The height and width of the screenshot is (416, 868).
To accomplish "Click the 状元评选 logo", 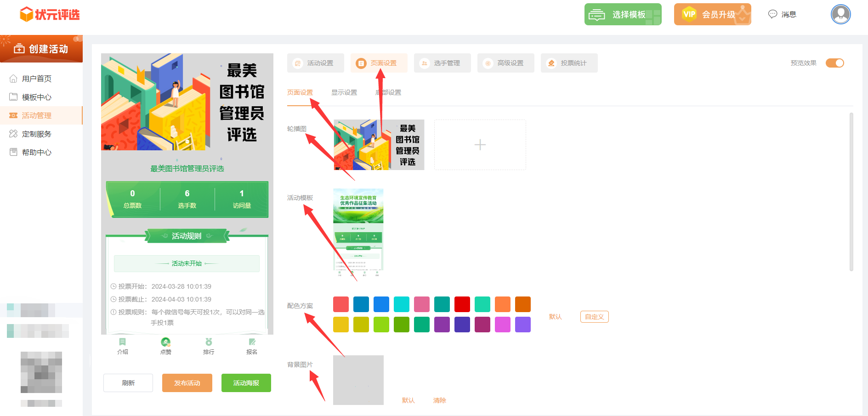I will [x=50, y=14].
